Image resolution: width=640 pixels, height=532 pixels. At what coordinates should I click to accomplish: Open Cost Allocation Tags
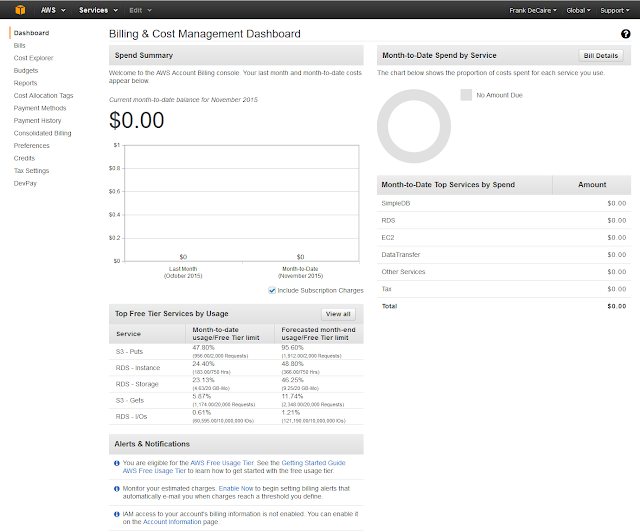[43, 96]
